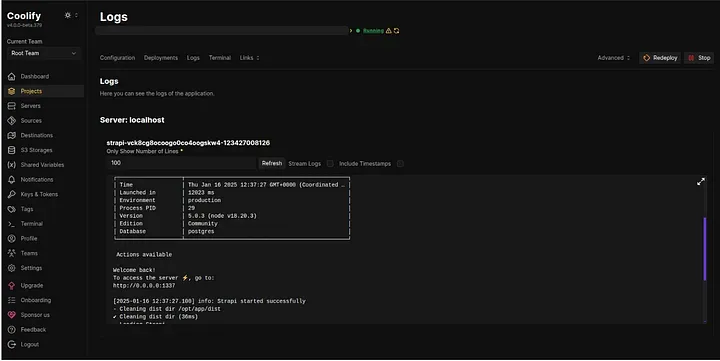Click the Stop button

point(699,58)
